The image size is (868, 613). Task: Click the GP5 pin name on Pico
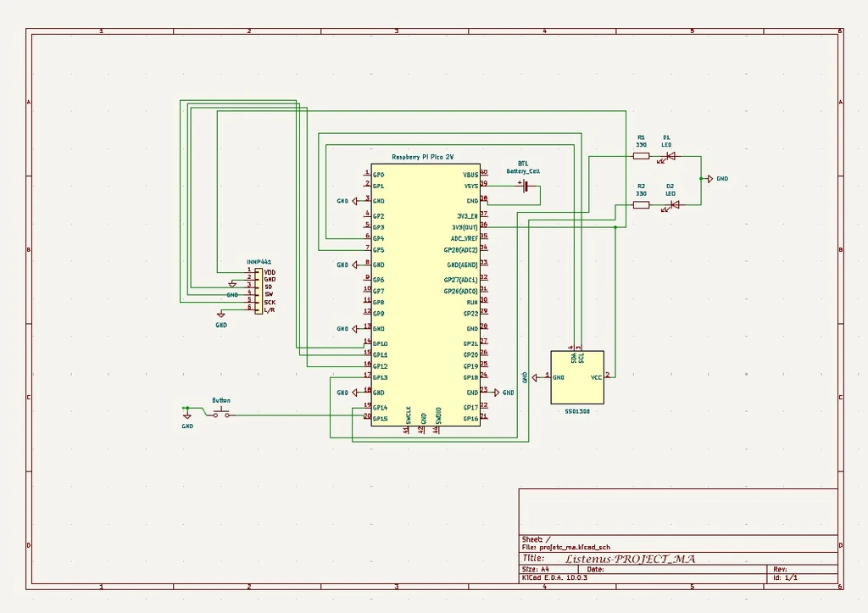(x=379, y=250)
